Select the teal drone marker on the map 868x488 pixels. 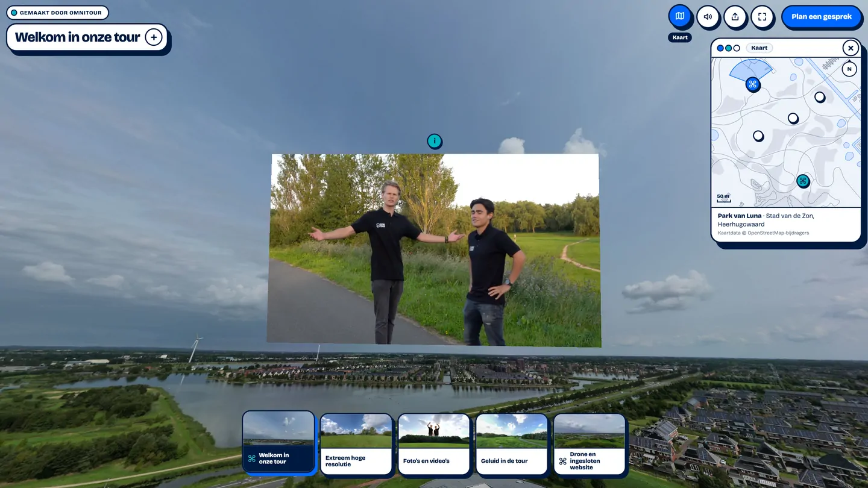tap(803, 181)
